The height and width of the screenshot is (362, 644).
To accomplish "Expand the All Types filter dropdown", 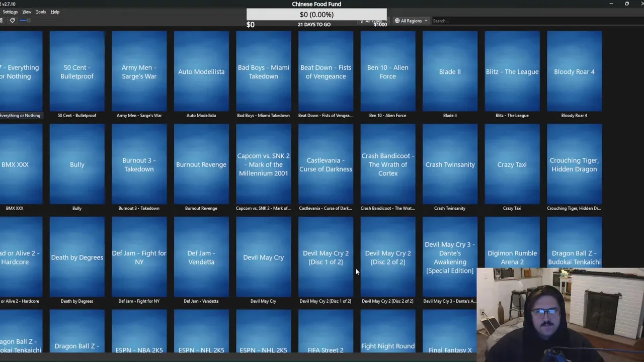I will 373,21.
